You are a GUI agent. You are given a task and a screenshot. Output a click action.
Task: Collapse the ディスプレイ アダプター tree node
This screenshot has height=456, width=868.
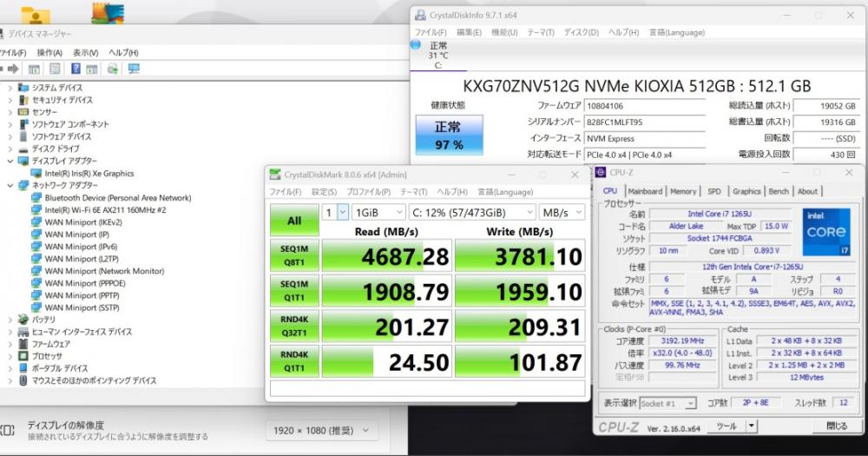[x=10, y=161]
